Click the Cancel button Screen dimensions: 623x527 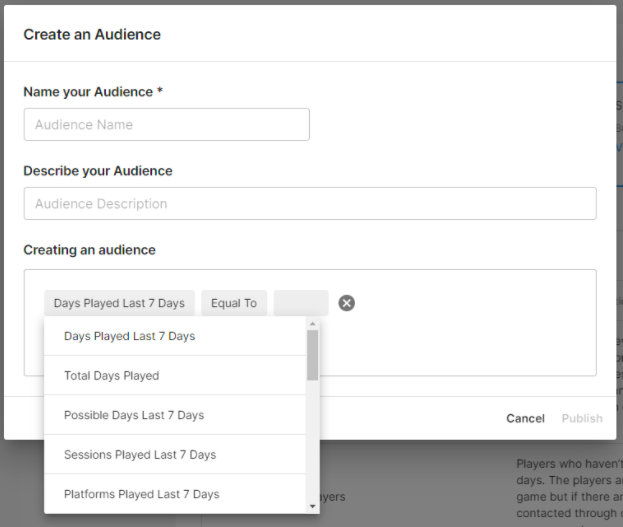pyautogui.click(x=525, y=418)
